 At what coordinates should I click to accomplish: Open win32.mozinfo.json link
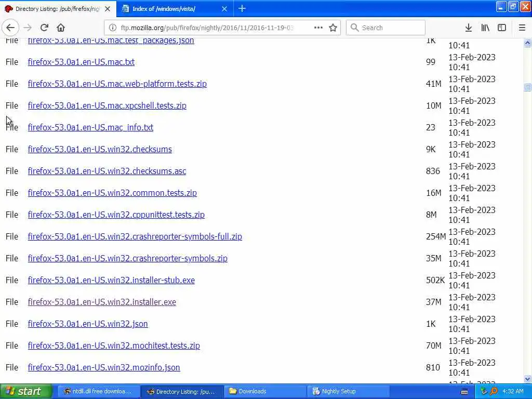104,367
